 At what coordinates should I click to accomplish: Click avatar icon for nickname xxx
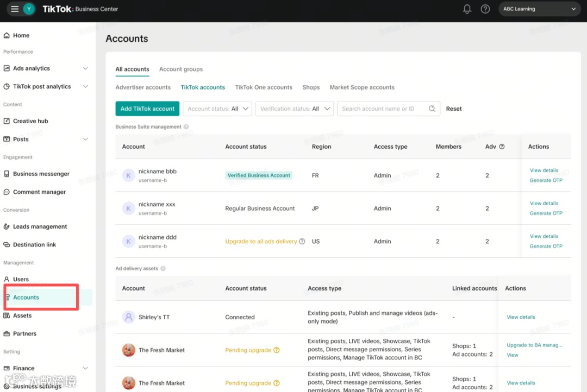click(128, 208)
